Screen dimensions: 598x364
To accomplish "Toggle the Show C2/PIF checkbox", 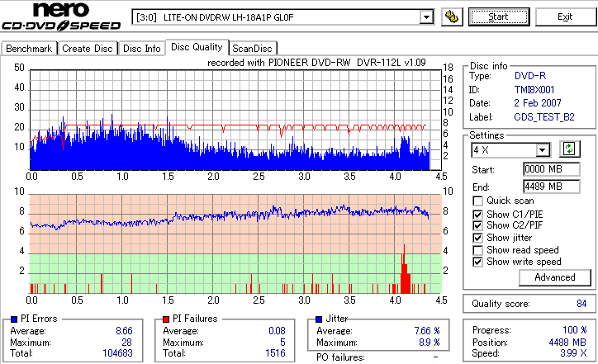I will 477,225.
